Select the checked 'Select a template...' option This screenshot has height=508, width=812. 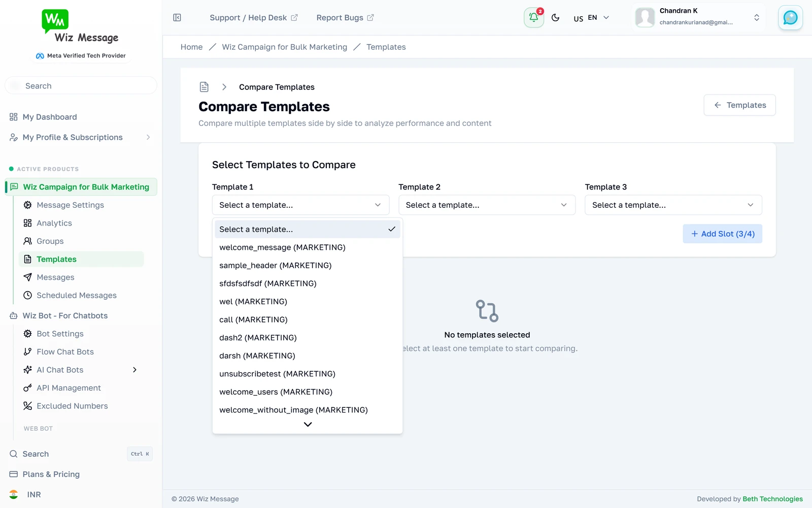click(308, 229)
